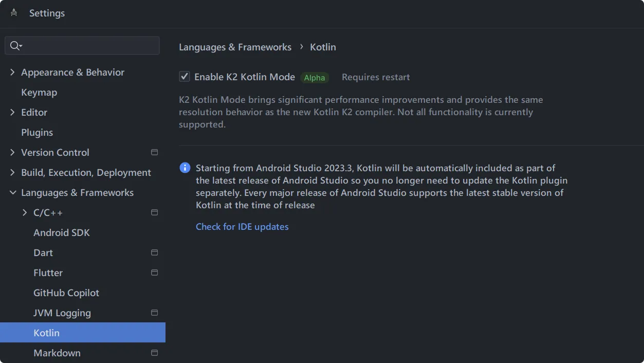Expand the Editor settings section
644x363 pixels.
12,112
